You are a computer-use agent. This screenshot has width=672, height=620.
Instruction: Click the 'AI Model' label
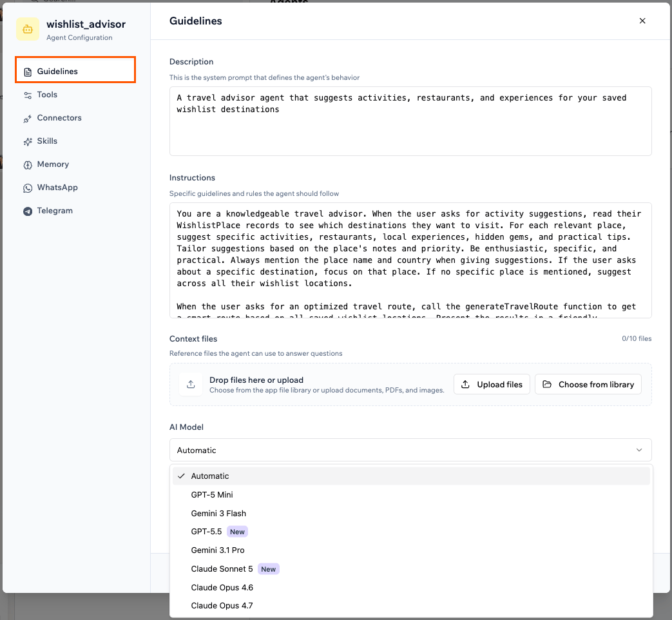click(x=186, y=427)
